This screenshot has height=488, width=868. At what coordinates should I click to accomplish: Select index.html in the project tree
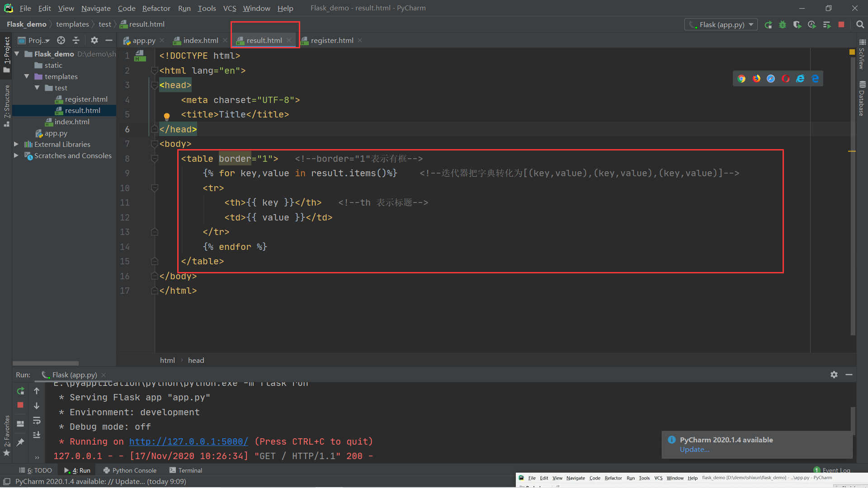72,122
